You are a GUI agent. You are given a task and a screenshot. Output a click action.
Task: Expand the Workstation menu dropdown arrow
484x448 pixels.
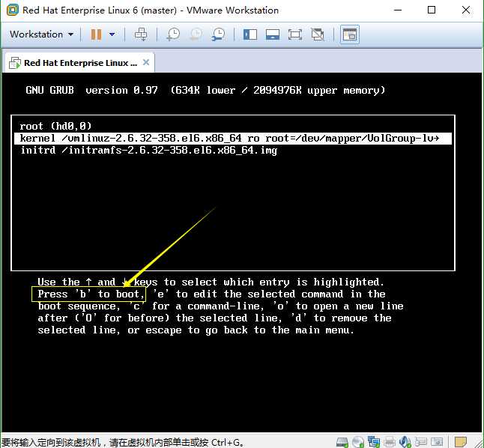70,34
